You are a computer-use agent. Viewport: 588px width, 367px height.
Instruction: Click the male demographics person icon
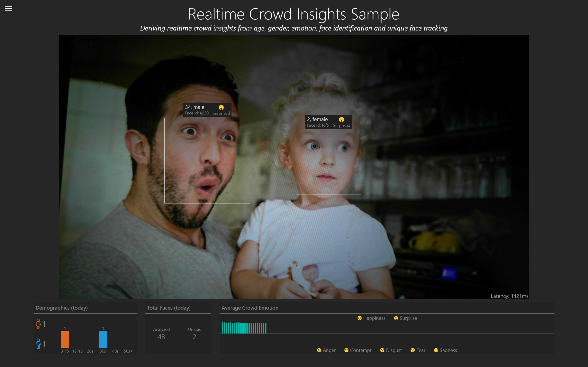pyautogui.click(x=38, y=343)
